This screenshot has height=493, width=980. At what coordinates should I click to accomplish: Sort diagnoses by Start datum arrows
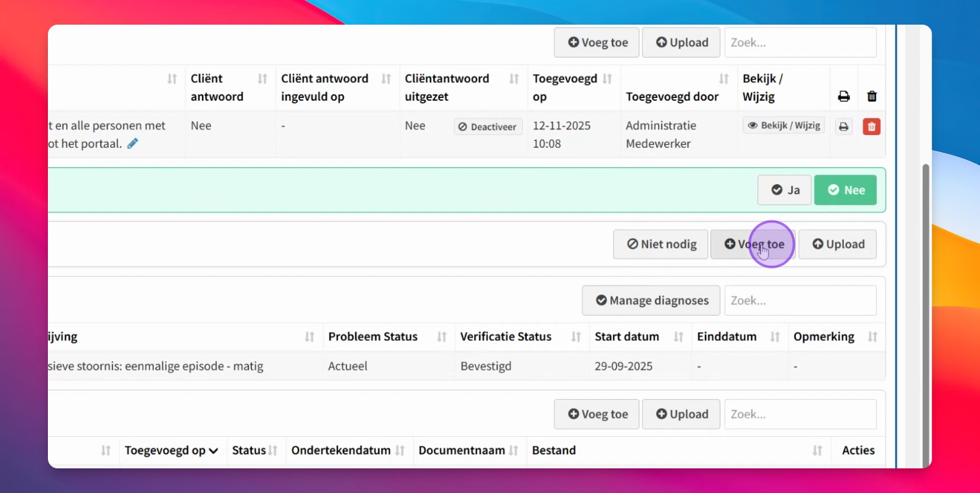tap(679, 337)
